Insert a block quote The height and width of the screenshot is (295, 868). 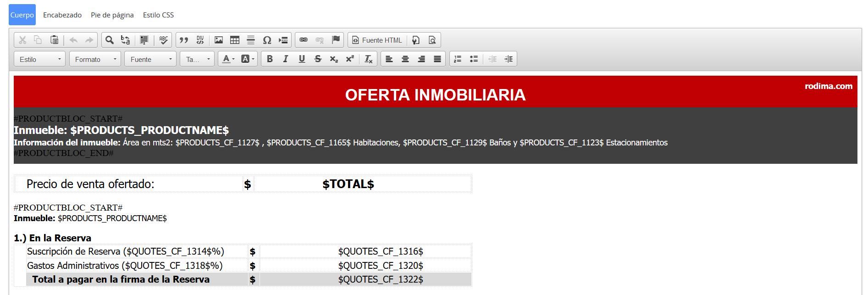tap(184, 40)
